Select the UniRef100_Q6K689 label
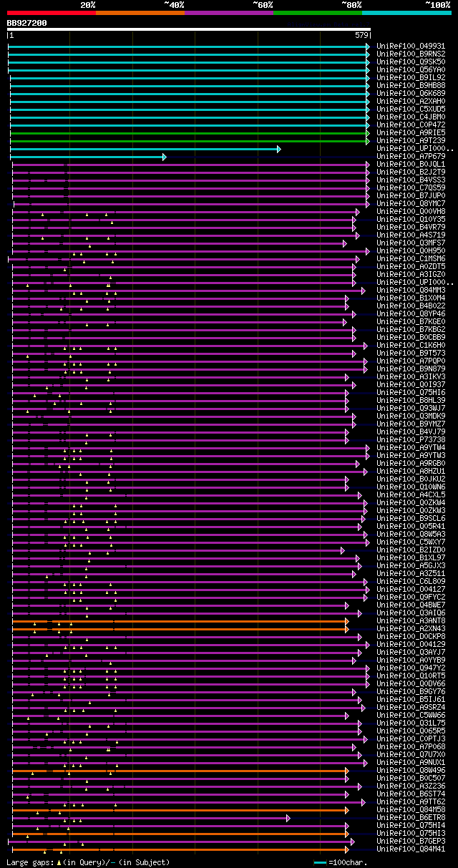This screenshot has height=868, width=458. click(x=411, y=93)
